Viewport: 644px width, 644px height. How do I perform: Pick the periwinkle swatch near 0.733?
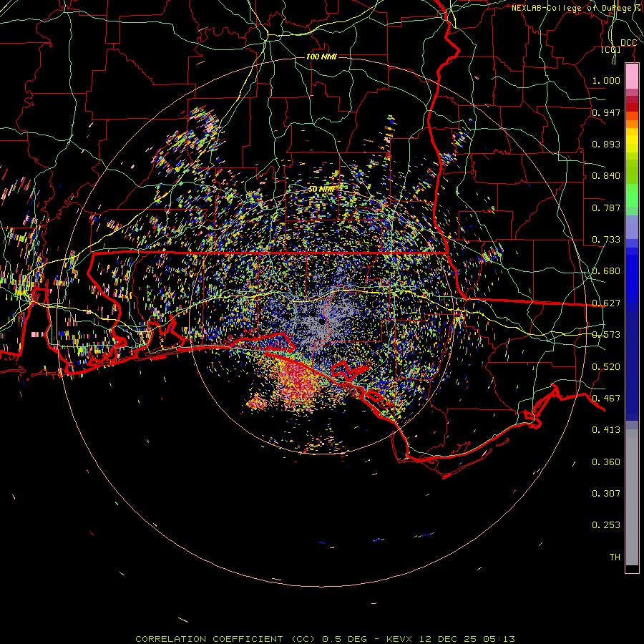[x=632, y=227]
